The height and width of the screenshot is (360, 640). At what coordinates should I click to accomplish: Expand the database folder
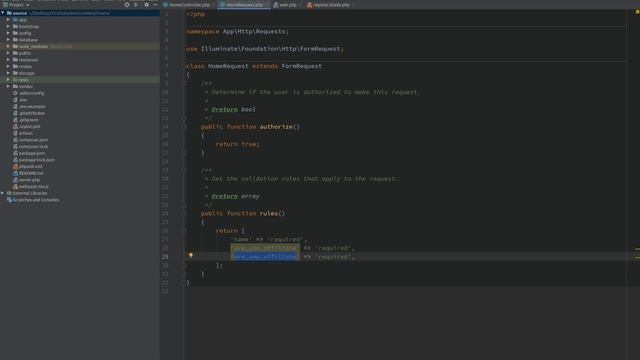click(8, 40)
